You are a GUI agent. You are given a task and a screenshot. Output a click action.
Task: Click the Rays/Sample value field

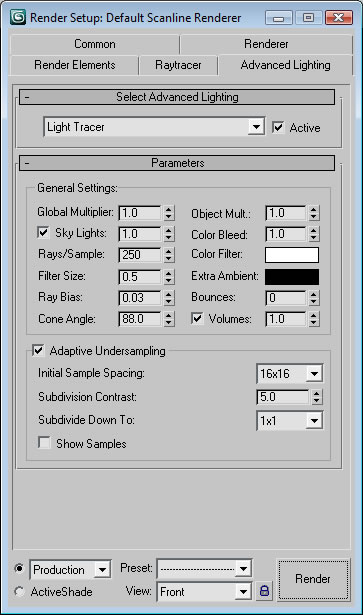(140, 255)
